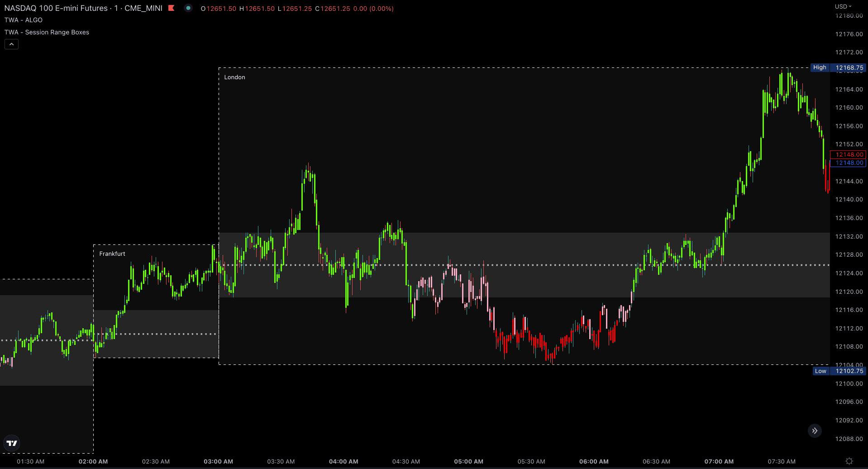Click the Low price tag on the price axis
The width and height of the screenshot is (868, 469).
point(820,371)
